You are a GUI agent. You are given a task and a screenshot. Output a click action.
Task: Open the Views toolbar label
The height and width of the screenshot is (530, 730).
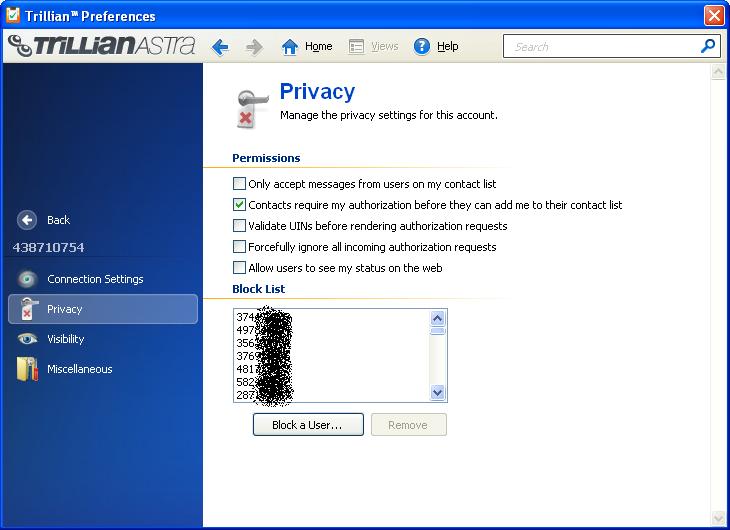click(x=385, y=46)
